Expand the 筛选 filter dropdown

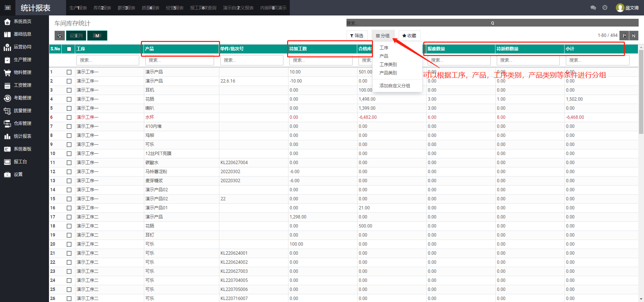click(x=357, y=36)
